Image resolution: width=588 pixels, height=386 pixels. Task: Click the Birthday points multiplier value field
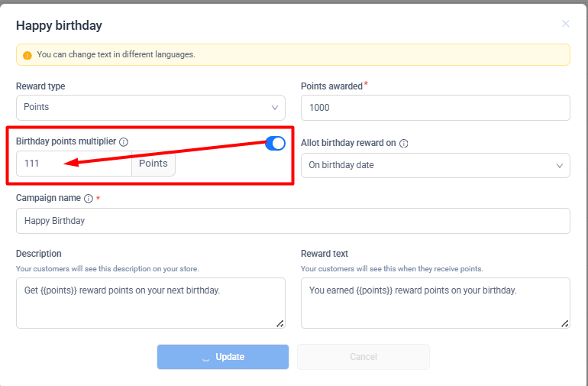point(73,164)
